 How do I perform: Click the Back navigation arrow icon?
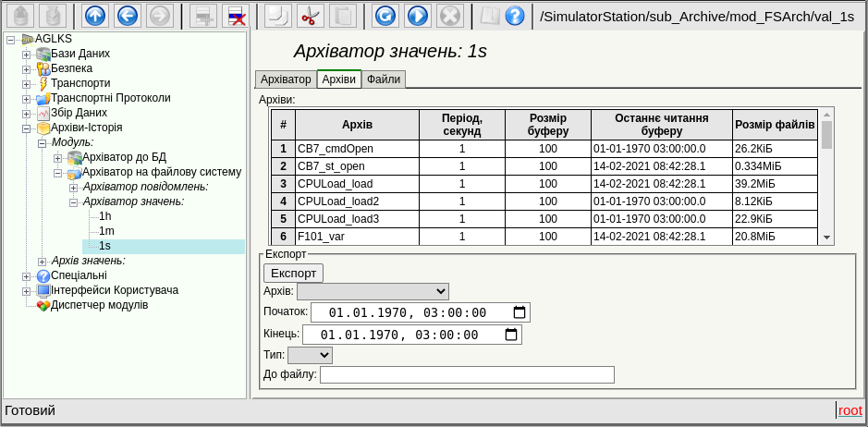point(128,16)
